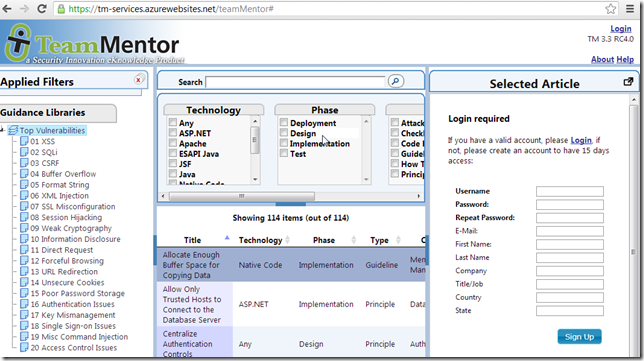Click the blue splitter handle below filters
The image size is (644, 361).
[x=291, y=204]
